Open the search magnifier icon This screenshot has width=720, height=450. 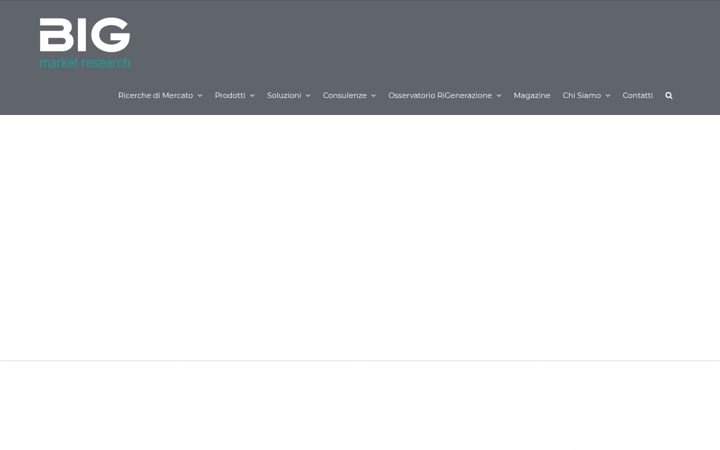click(669, 96)
